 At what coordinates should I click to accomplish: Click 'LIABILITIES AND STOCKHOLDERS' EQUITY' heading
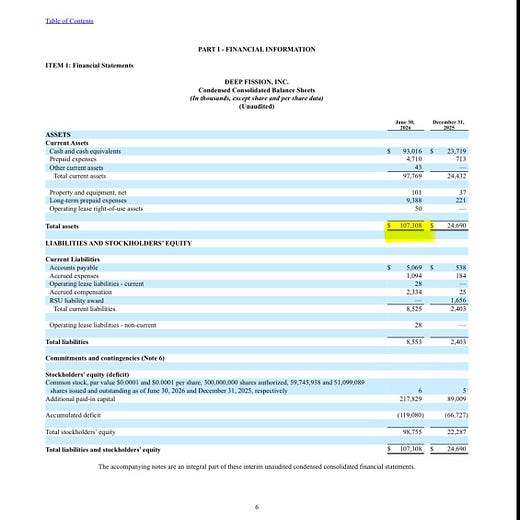[x=119, y=243]
